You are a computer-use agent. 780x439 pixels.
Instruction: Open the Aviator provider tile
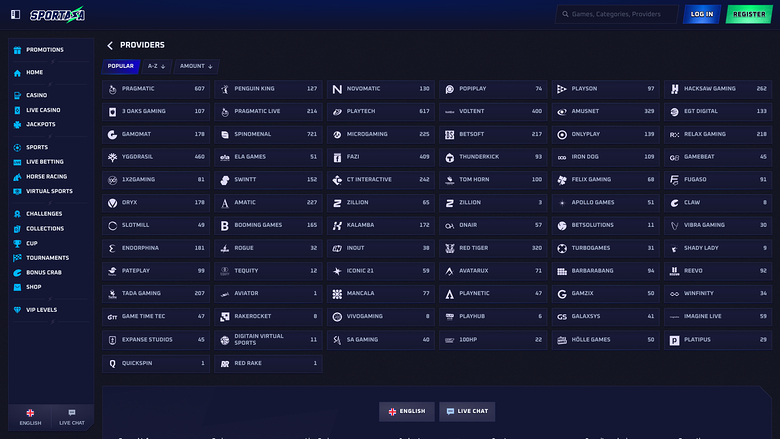coord(268,294)
